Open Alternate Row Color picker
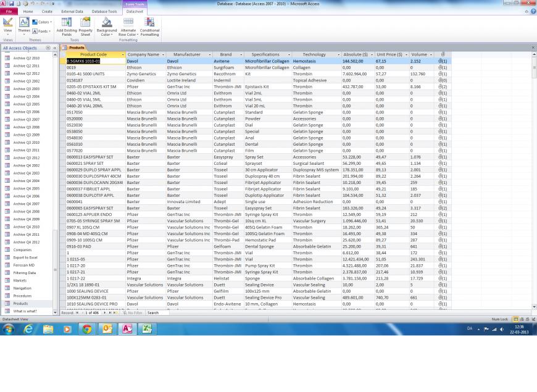The image size is (537, 392). tap(128, 27)
